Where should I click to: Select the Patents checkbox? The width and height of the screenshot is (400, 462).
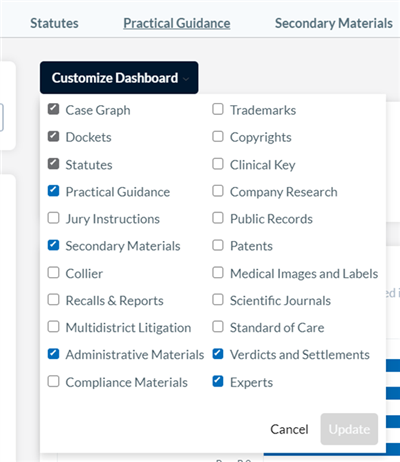tap(218, 245)
